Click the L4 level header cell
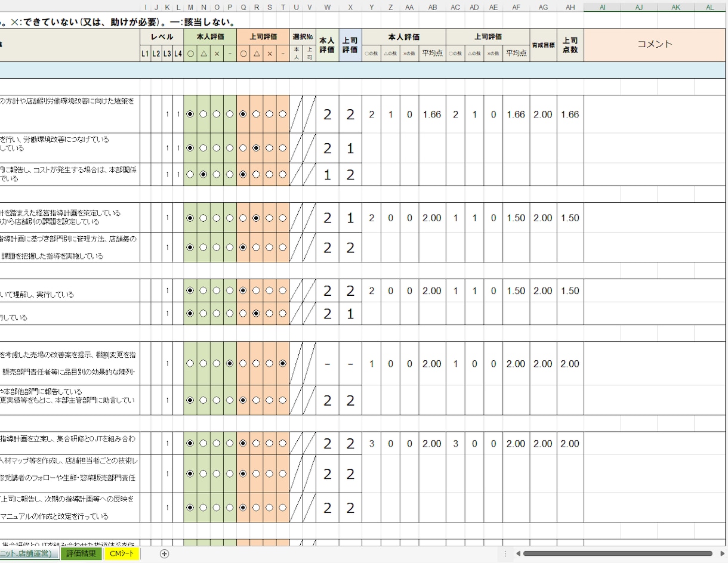 [x=178, y=54]
